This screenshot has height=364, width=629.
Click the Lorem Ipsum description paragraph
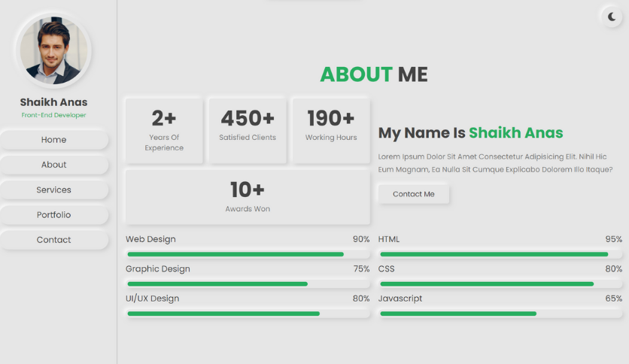tap(495, 162)
